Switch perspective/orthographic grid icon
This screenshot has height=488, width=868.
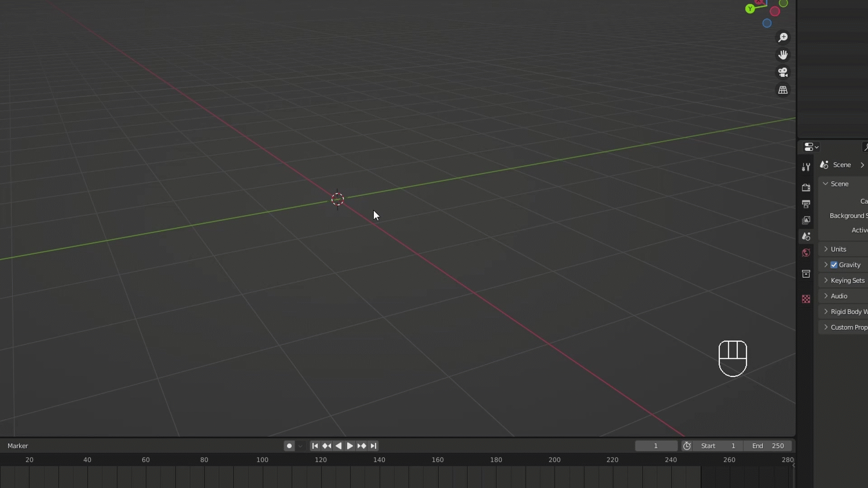783,90
